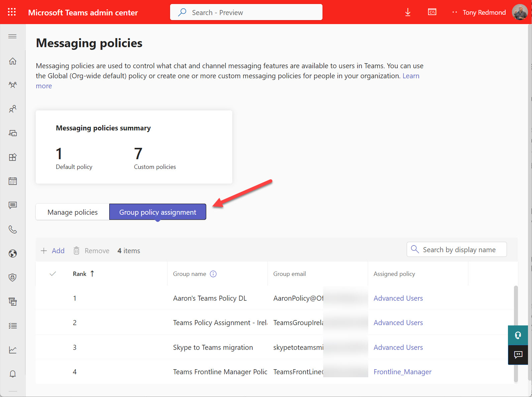Viewport: 532px width, 397px height.
Task: Open the Messaging policies chat icon in sidebar
Action: [x=13, y=205]
